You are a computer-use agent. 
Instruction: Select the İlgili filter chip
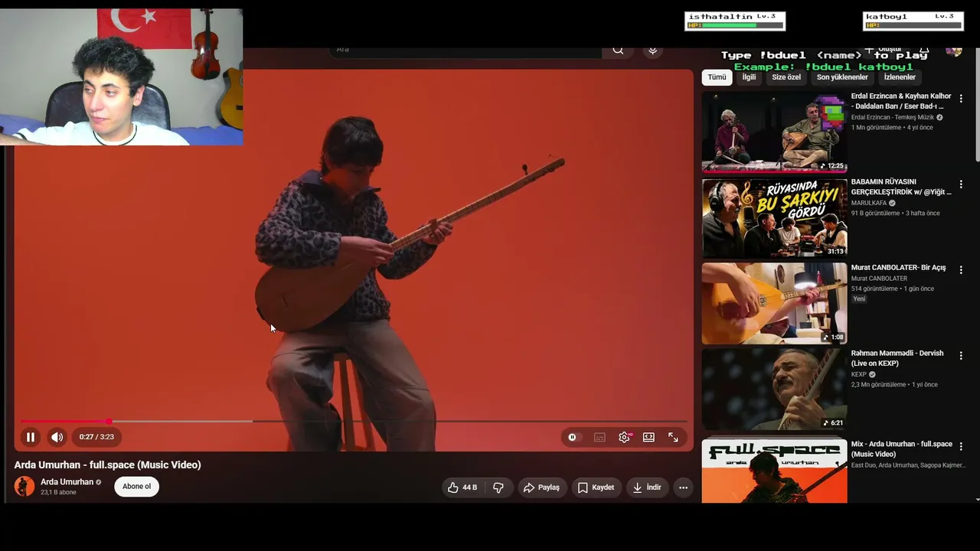[x=749, y=77]
